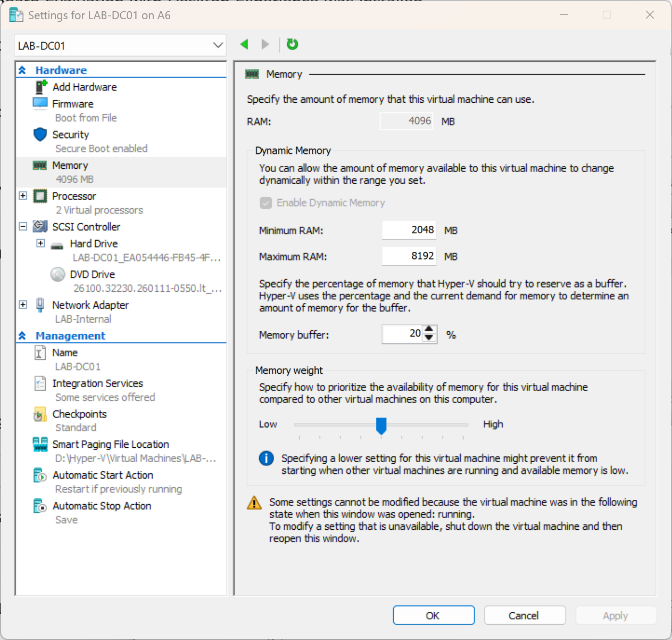Click 'Secure Boot enabled' text
This screenshot has height=640, width=672.
coord(101,149)
